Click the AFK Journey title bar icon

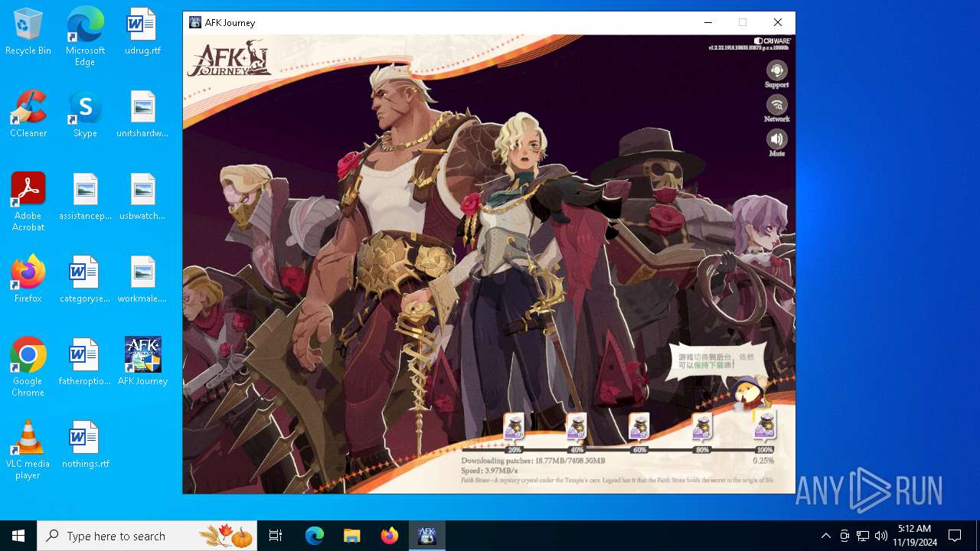195,23
